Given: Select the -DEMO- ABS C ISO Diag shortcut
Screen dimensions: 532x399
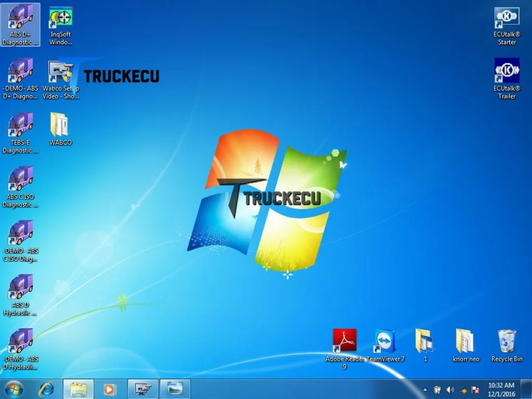Looking at the screenshot, I should [x=20, y=241].
